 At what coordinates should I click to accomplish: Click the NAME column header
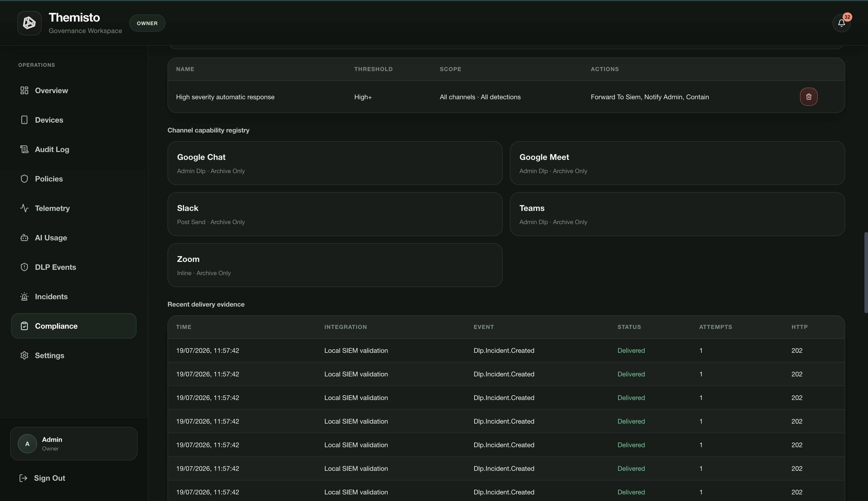(x=185, y=69)
